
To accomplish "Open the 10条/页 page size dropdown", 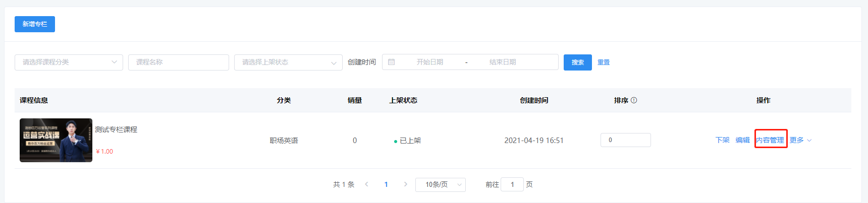I will tap(441, 185).
